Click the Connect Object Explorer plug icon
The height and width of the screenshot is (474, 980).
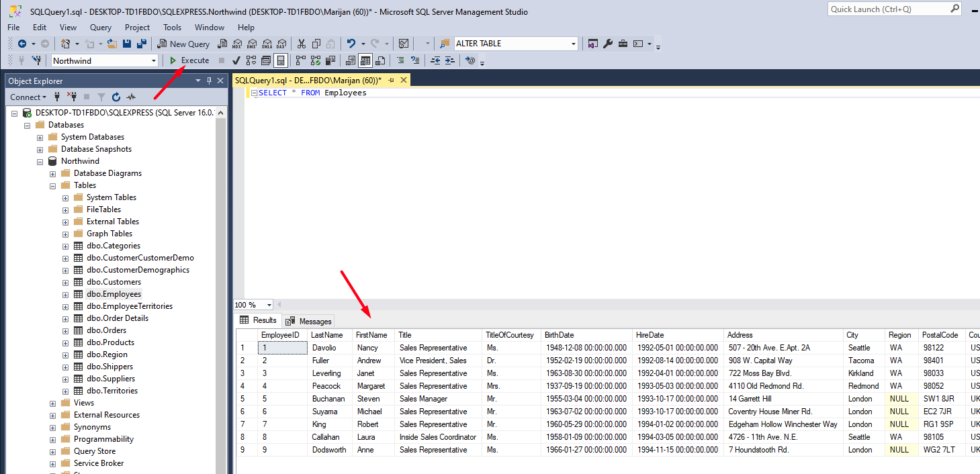pos(57,97)
